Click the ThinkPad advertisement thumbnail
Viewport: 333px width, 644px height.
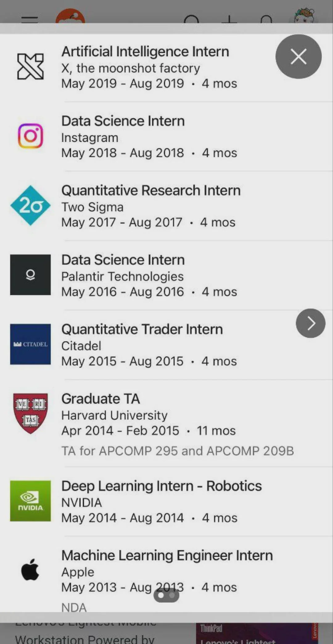257,634
